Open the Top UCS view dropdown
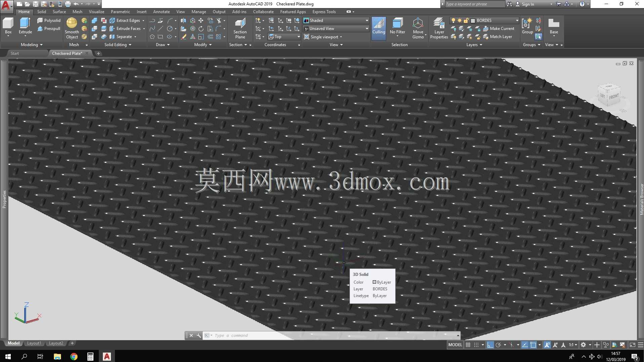 pos(284,37)
